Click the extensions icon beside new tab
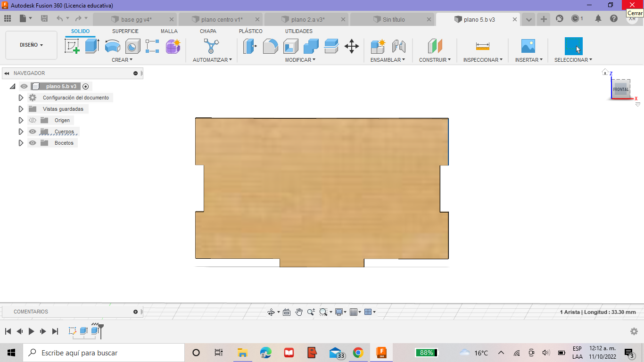Viewport: 644px width, 362px height. [x=560, y=19]
